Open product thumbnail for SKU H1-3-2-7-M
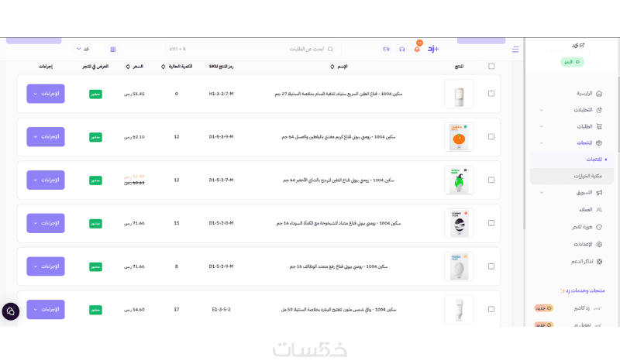This screenshot has width=620, height=364. click(x=459, y=94)
